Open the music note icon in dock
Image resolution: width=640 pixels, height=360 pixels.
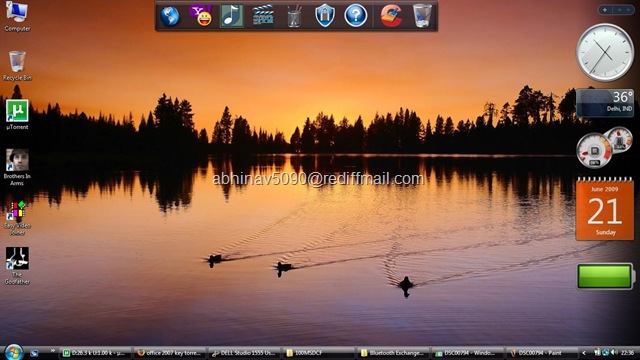(232, 16)
